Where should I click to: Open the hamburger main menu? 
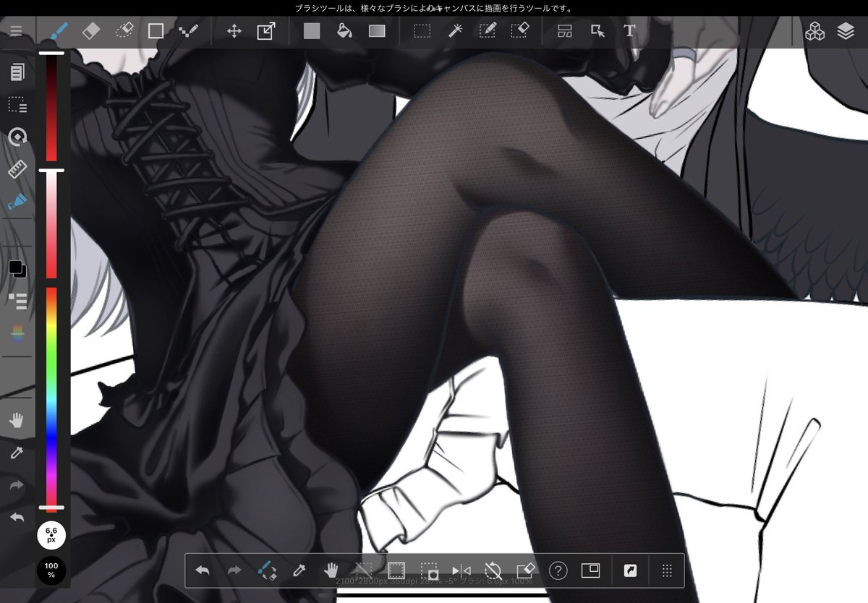click(16, 31)
